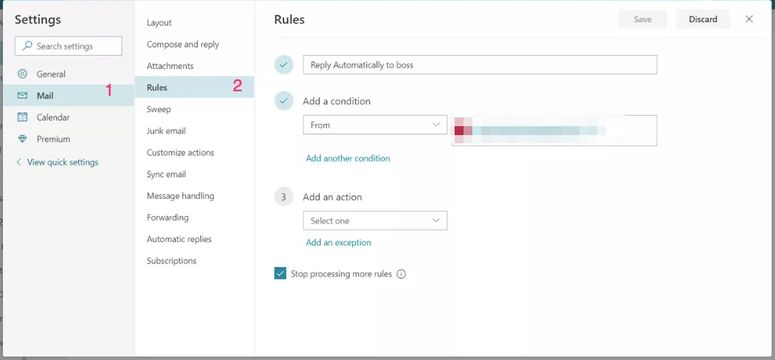Click the rule name text field
This screenshot has height=360, width=775.
tap(480, 65)
